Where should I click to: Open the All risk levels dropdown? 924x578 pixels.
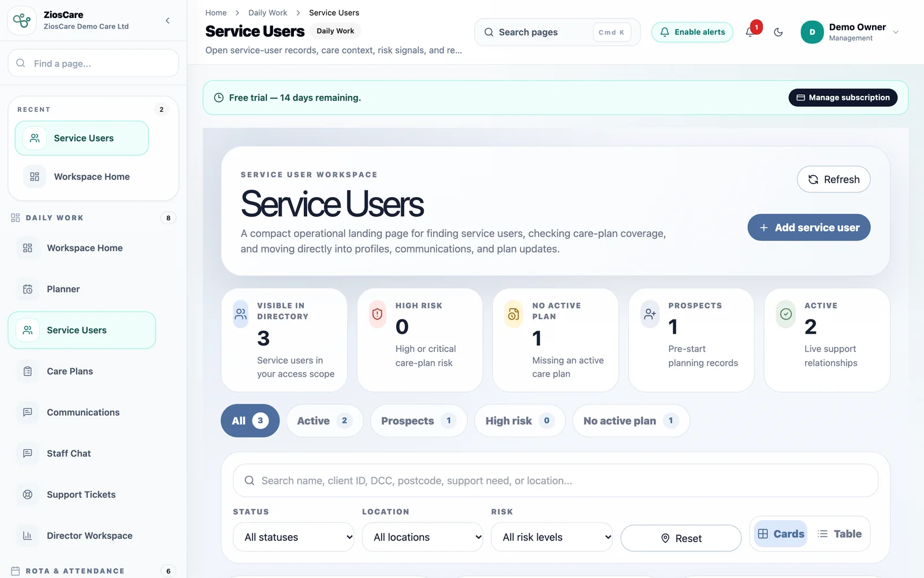point(552,537)
